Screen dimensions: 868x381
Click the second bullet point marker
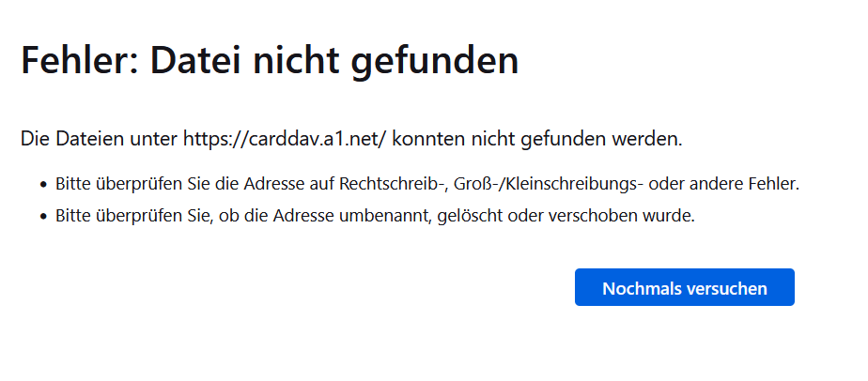43,217
